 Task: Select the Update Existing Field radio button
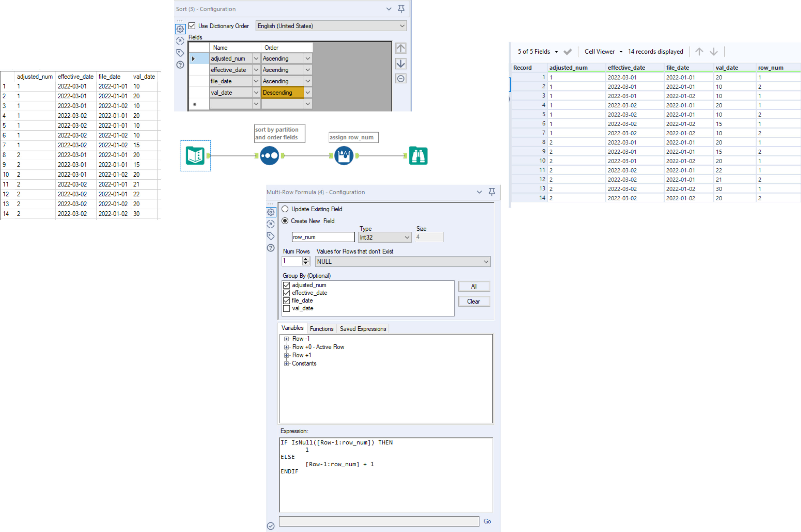tap(285, 209)
